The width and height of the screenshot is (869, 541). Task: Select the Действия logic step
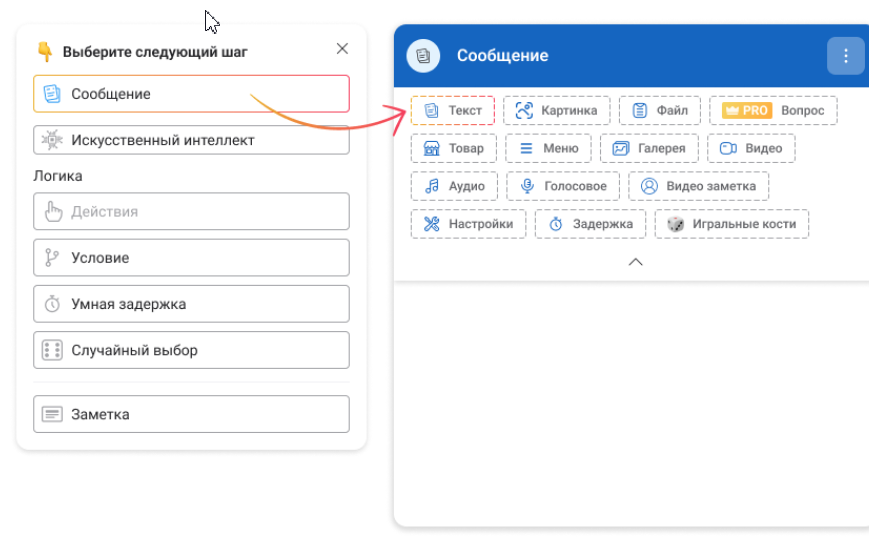pos(191,211)
